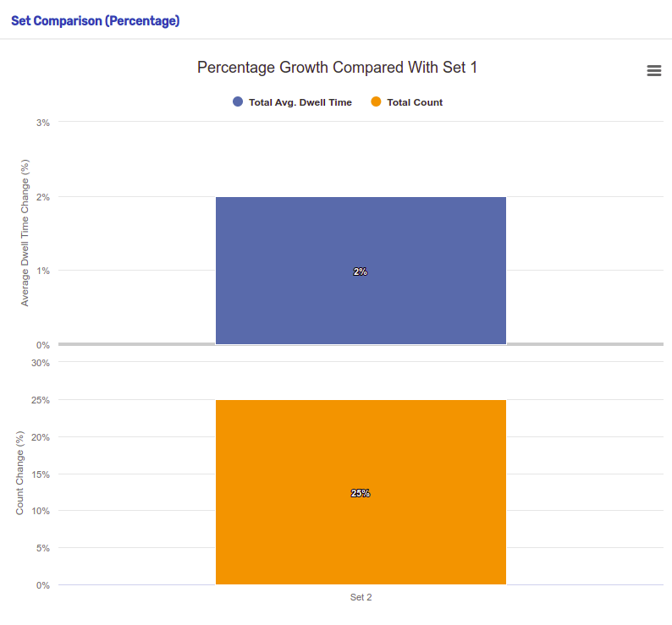This screenshot has height=625, width=672.
Task: Click the Count Change (%) axis title
Action: click(x=19, y=473)
